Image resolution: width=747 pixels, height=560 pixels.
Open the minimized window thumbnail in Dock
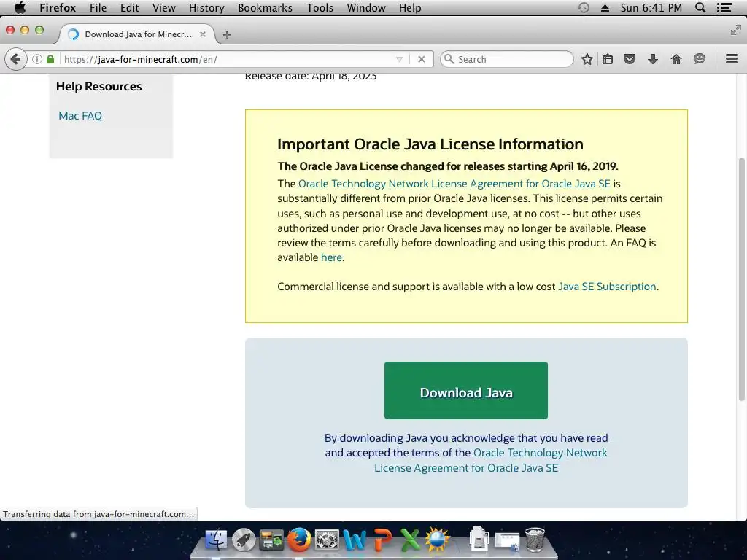[507, 542]
